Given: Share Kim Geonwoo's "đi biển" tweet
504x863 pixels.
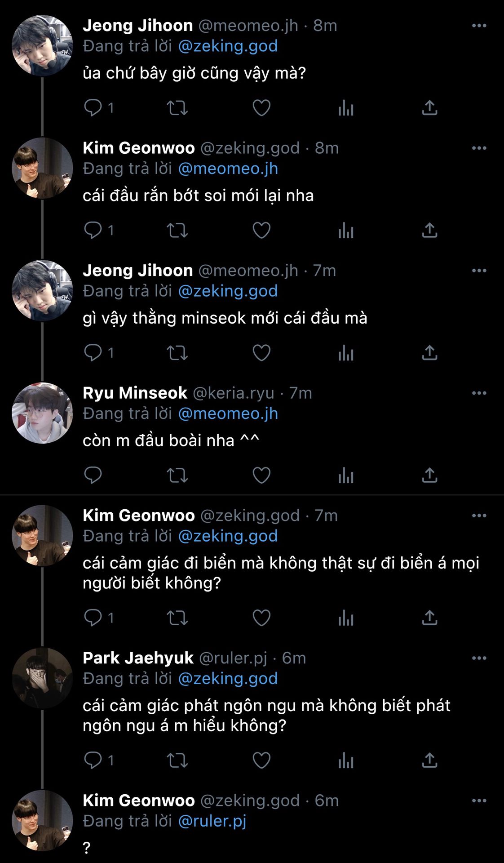Looking at the screenshot, I should click(x=429, y=618).
